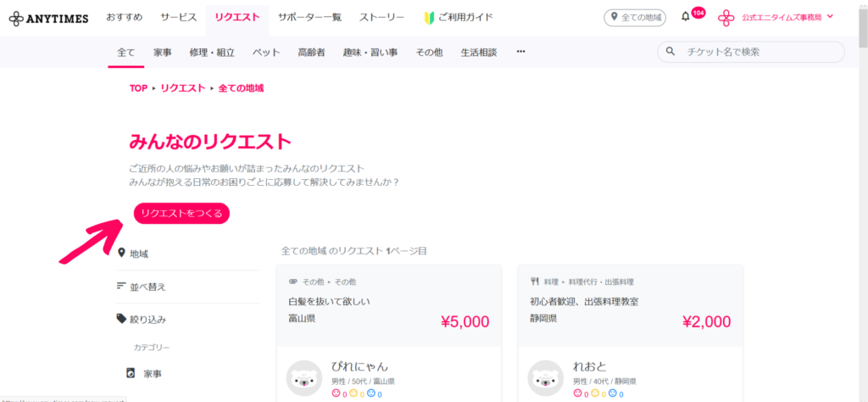The image size is (868, 402).
Task: Click びれにゃん's bear avatar thumbnail
Action: 304,378
